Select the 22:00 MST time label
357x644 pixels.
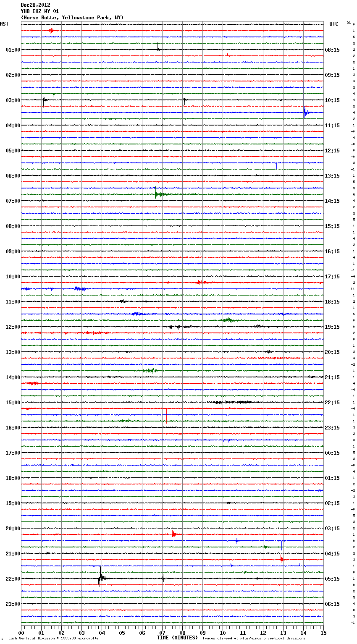(x=13, y=579)
